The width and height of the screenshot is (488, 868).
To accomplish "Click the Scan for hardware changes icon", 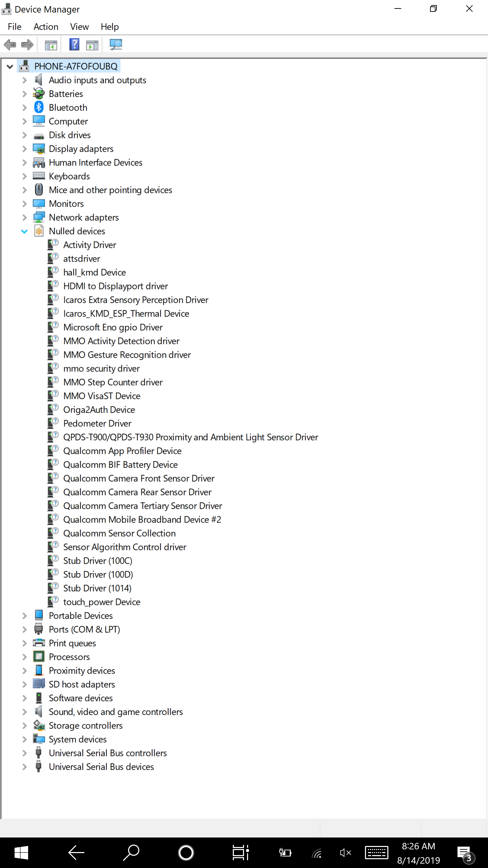I will tap(116, 44).
